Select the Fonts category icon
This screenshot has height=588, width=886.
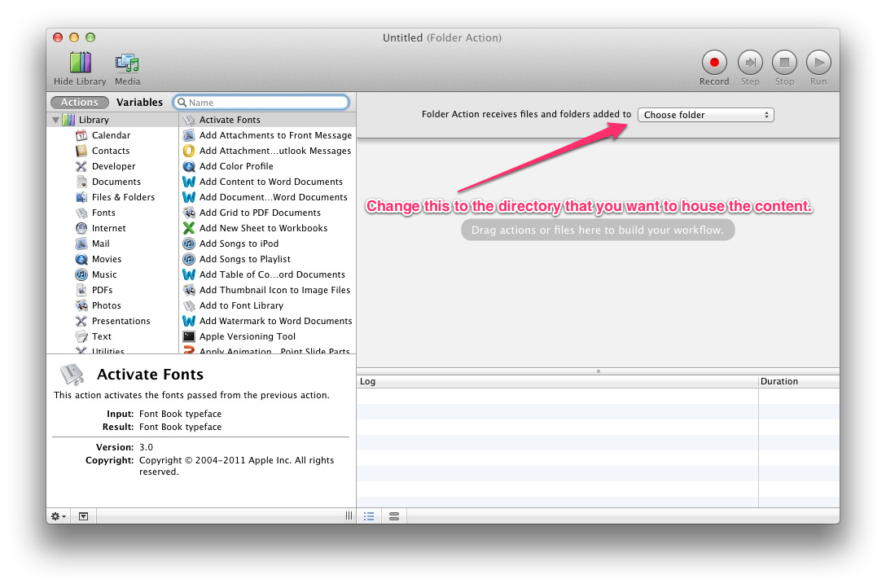(81, 213)
